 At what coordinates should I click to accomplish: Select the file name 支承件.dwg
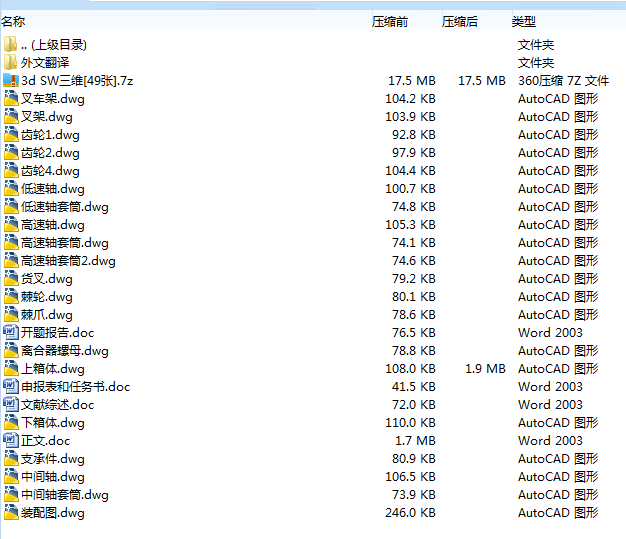(53, 459)
